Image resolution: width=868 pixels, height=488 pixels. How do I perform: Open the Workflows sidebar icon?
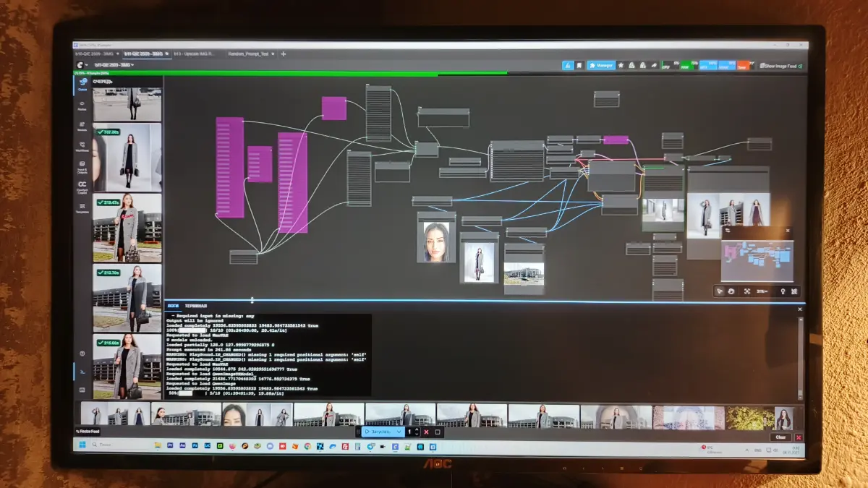[x=82, y=146]
